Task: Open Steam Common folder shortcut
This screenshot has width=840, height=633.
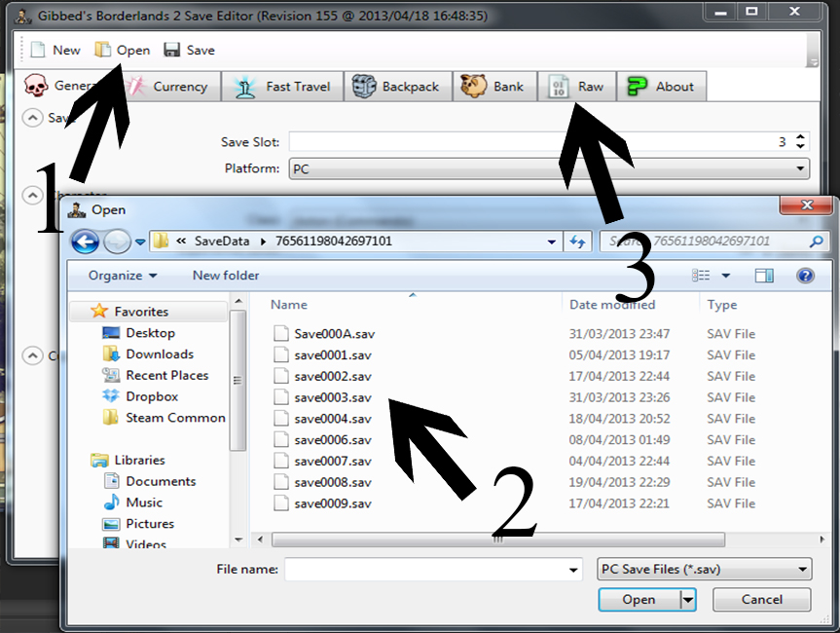Action: tap(175, 418)
